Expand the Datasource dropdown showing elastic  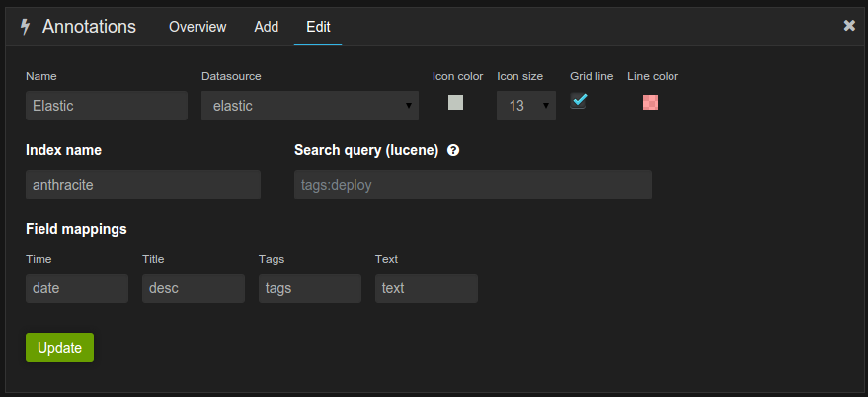(x=309, y=106)
